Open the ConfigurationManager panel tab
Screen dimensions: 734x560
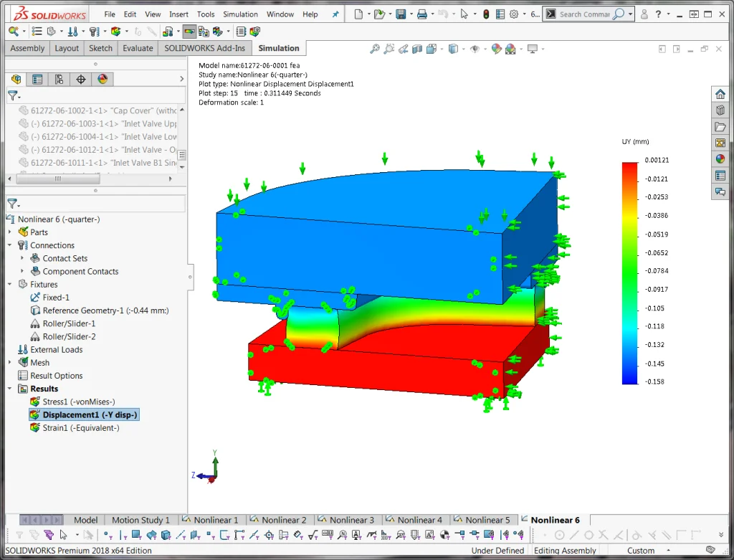coord(59,80)
